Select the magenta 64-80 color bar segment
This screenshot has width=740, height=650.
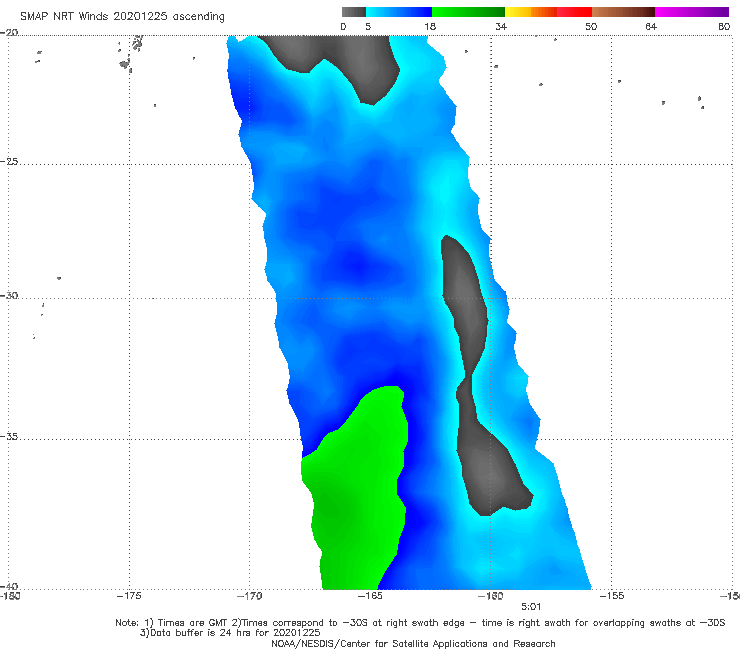pyautogui.click(x=692, y=12)
